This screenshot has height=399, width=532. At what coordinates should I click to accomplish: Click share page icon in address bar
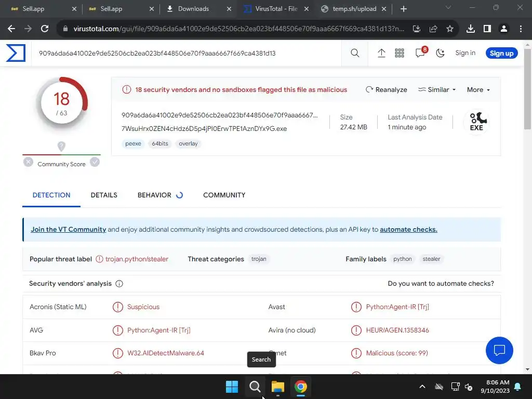tap(433, 29)
